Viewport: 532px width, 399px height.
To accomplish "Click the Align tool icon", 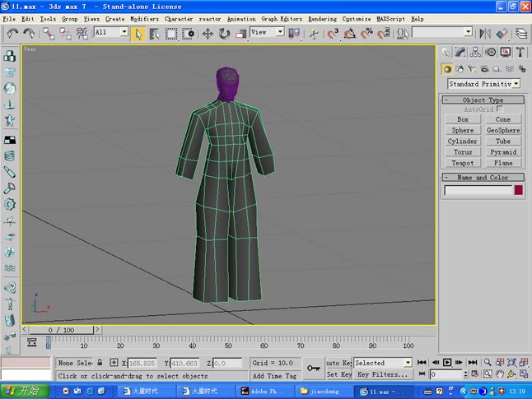I will tap(502, 34).
